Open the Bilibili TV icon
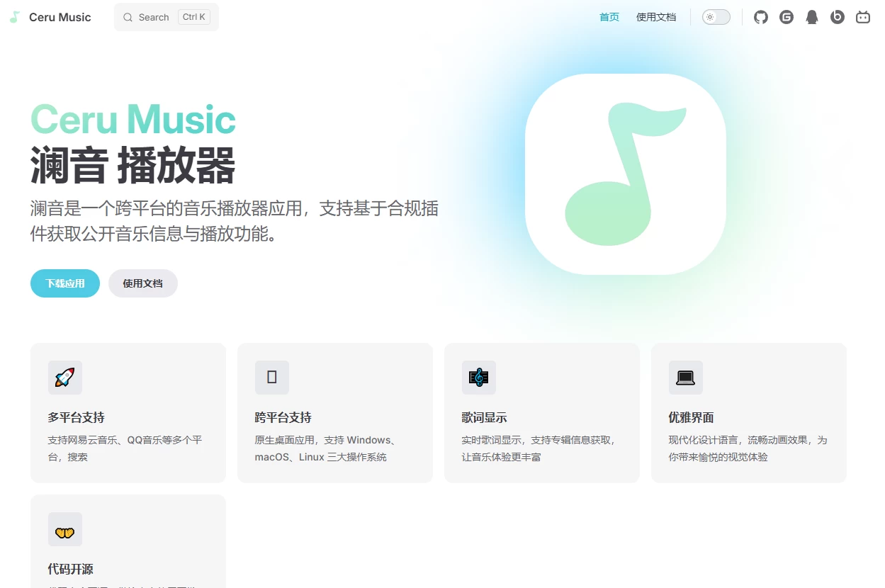Image resolution: width=885 pixels, height=588 pixels. pos(862,17)
